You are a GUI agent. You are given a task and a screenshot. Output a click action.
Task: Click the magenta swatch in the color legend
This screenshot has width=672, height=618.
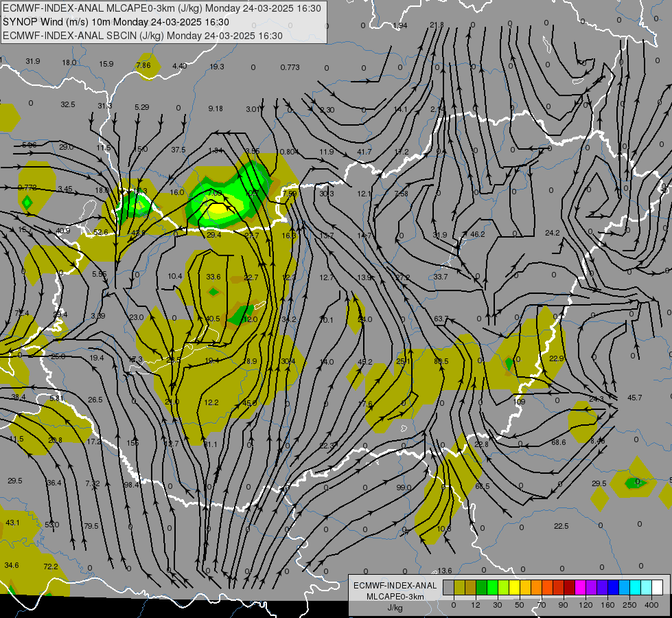(x=580, y=587)
